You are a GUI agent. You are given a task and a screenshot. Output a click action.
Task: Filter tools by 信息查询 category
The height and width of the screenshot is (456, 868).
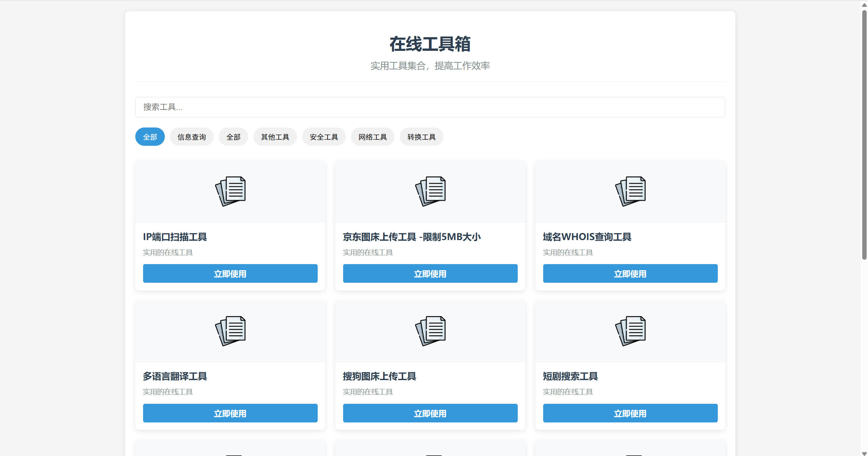192,137
